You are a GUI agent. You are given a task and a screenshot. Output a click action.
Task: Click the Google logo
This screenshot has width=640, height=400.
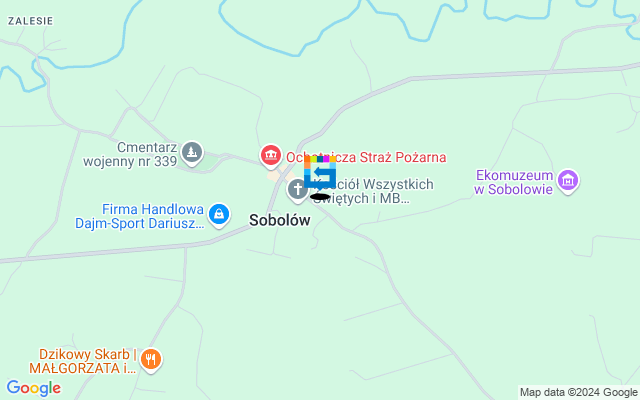point(34,388)
